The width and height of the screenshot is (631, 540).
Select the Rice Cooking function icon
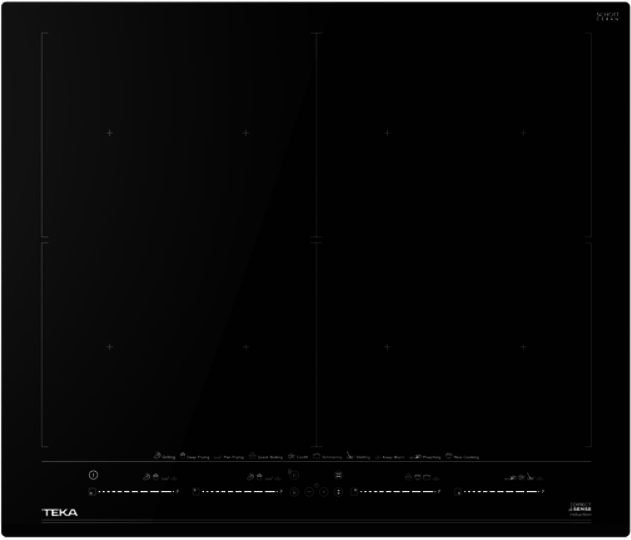450,456
